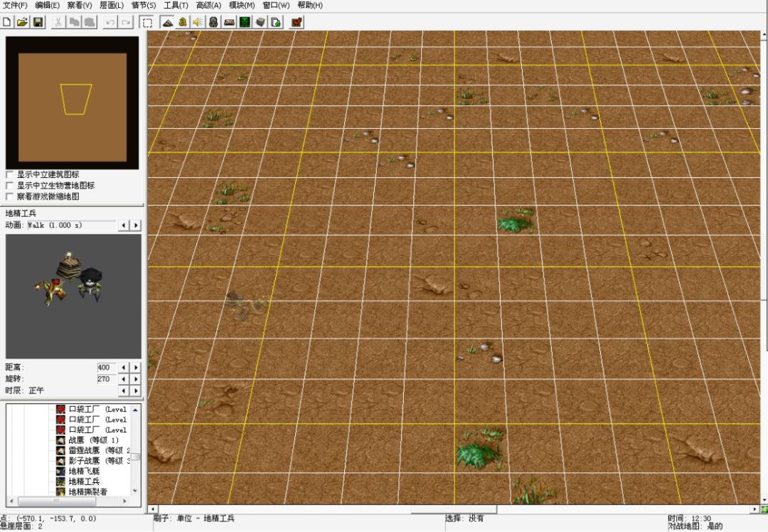
Task: Increase 距离 value with right arrow
Action: coord(136,368)
